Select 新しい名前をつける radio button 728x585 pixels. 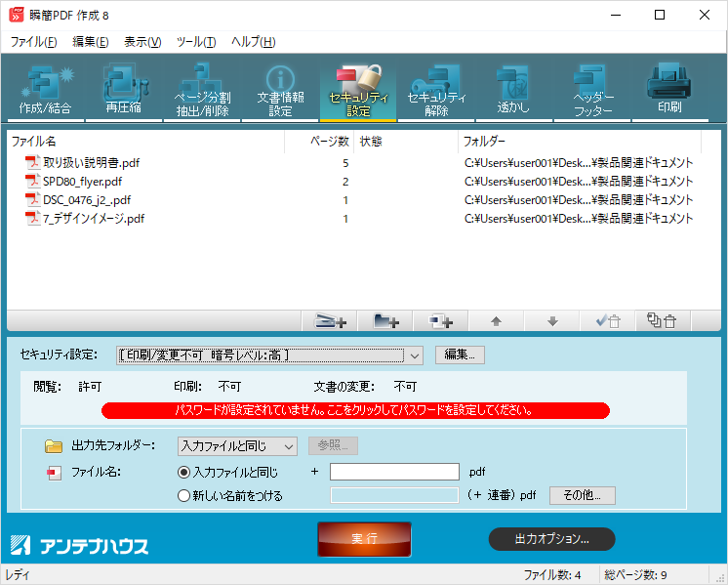coord(183,496)
